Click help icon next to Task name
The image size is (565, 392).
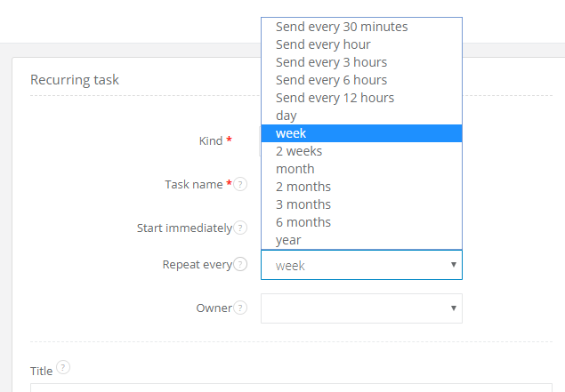pos(241,185)
